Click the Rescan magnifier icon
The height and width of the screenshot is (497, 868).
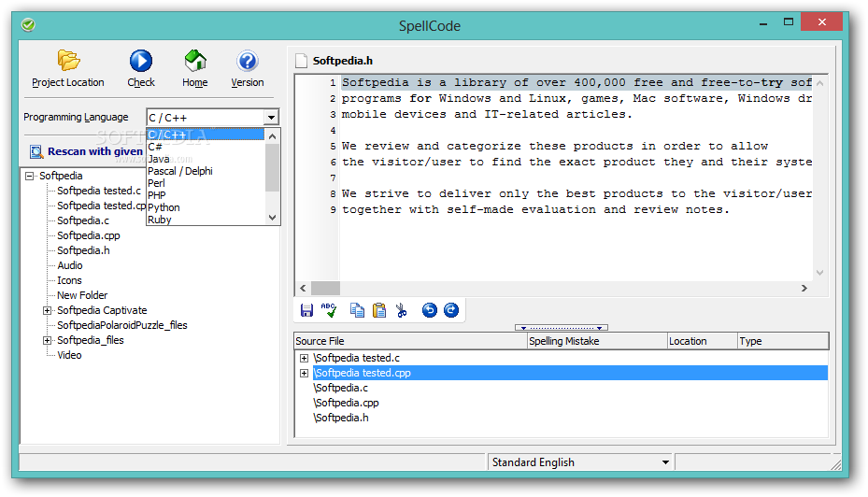pyautogui.click(x=36, y=151)
